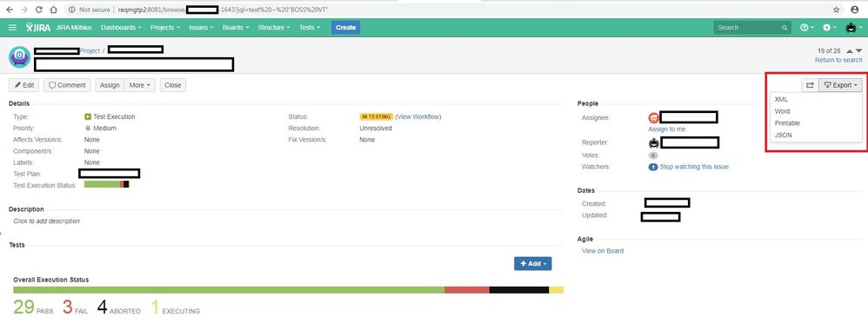The image size is (868, 324).
Task: Click the 1 EXECUTING count
Action: [175, 307]
